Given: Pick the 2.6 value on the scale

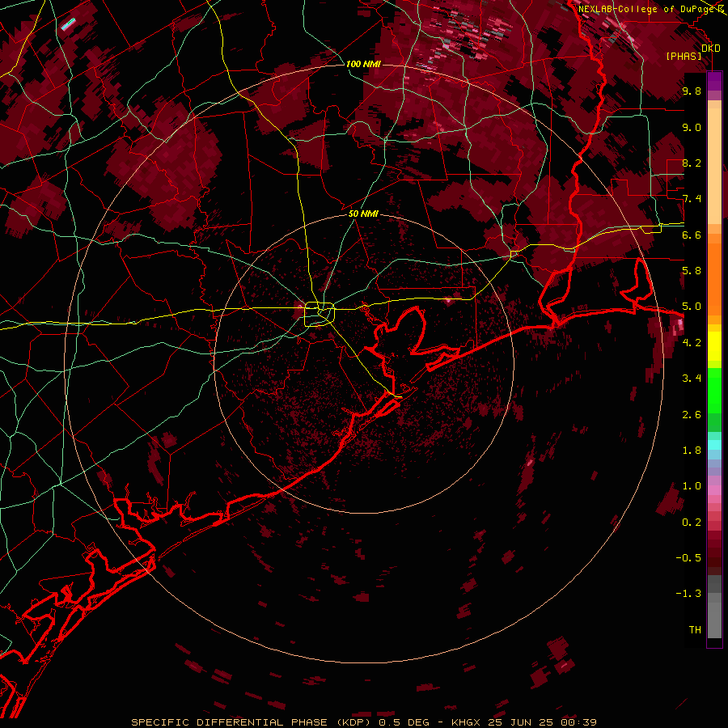Looking at the screenshot, I should pos(692,414).
